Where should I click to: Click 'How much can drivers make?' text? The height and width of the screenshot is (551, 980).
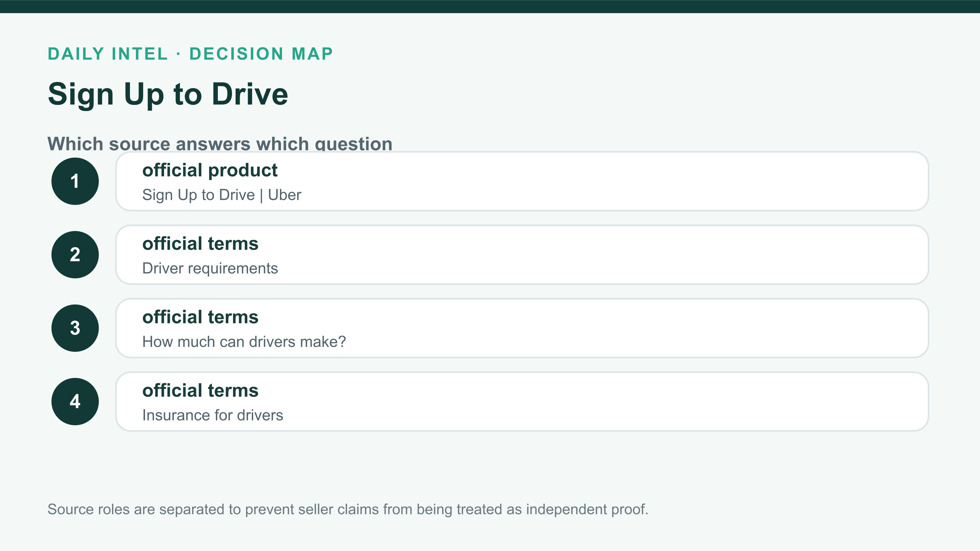(244, 342)
